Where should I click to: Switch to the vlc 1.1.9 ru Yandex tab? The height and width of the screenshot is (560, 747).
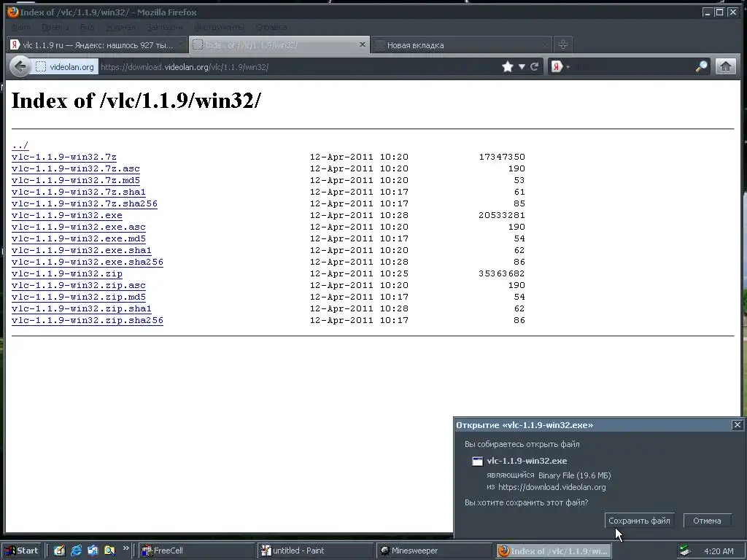(x=97, y=44)
